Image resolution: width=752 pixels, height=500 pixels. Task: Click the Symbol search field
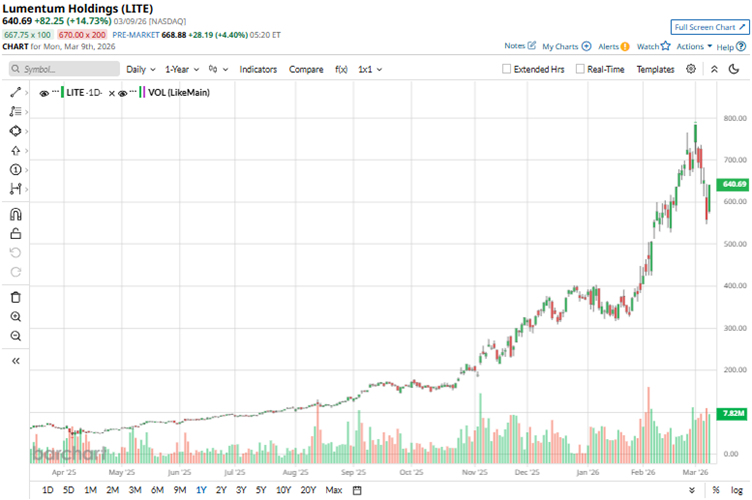point(62,69)
